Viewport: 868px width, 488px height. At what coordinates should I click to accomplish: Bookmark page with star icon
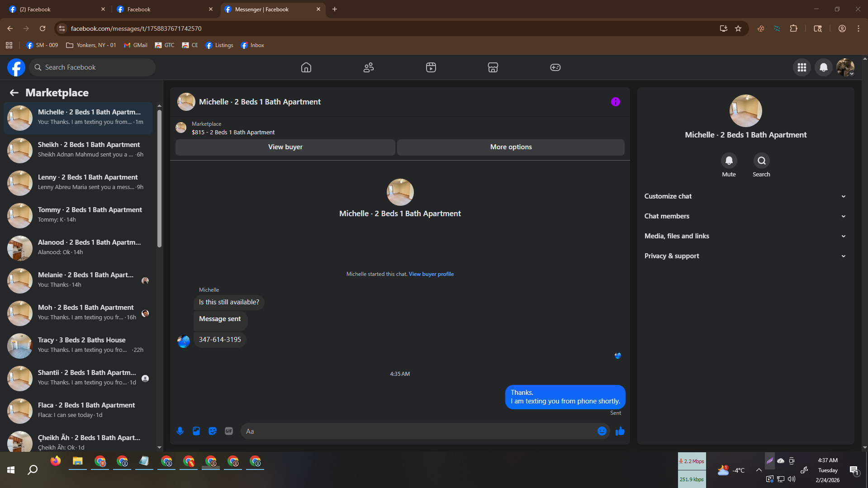coord(738,28)
